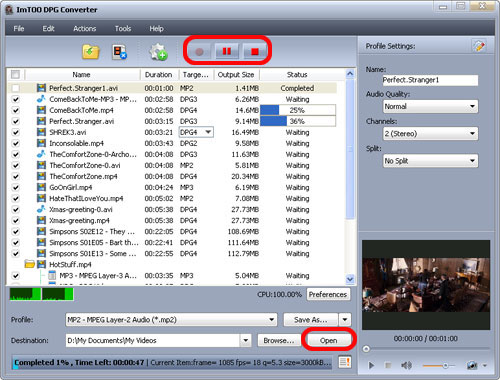The image size is (500, 380).
Task: Open the Edit menu
Action: click(x=48, y=29)
